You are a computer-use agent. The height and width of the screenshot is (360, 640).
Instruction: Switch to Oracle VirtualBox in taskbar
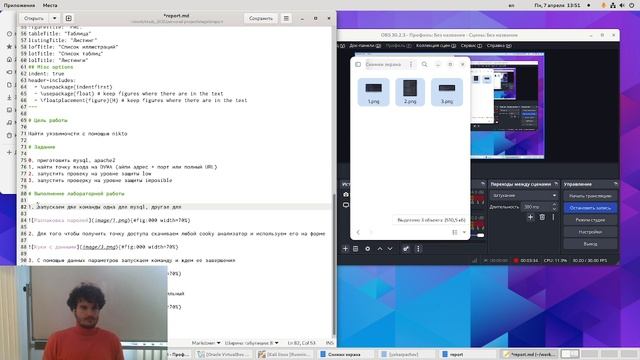(x=223, y=354)
